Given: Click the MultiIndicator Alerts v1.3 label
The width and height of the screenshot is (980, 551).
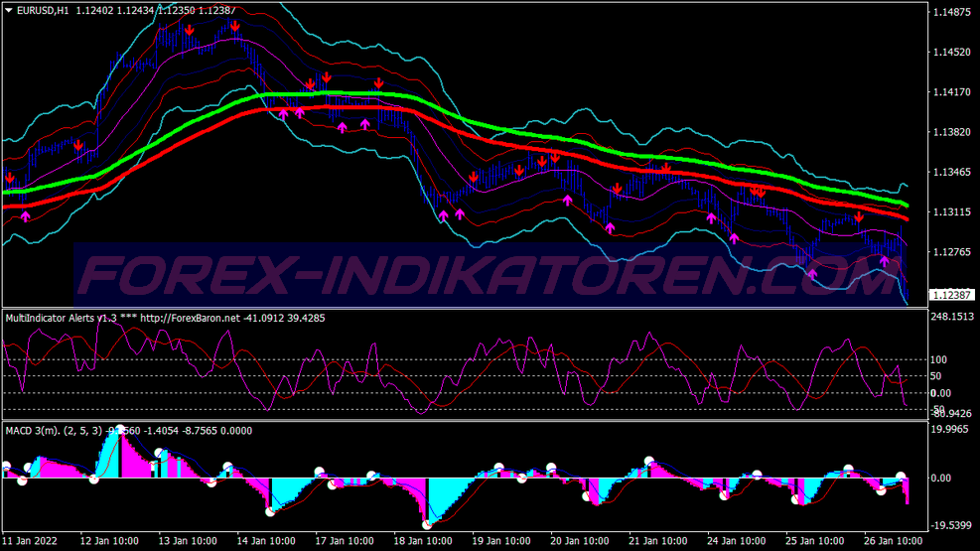Looking at the screenshot, I should click(62, 318).
